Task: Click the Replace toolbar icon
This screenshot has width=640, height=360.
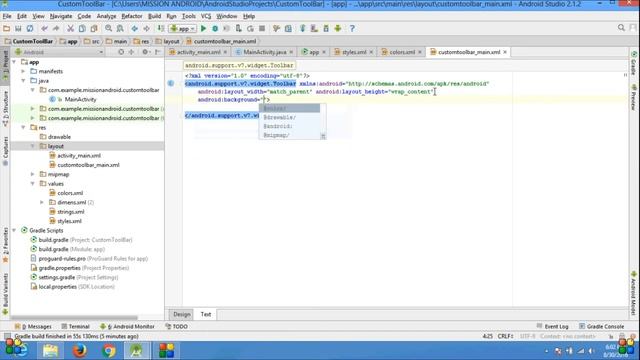Action: pos(120,29)
